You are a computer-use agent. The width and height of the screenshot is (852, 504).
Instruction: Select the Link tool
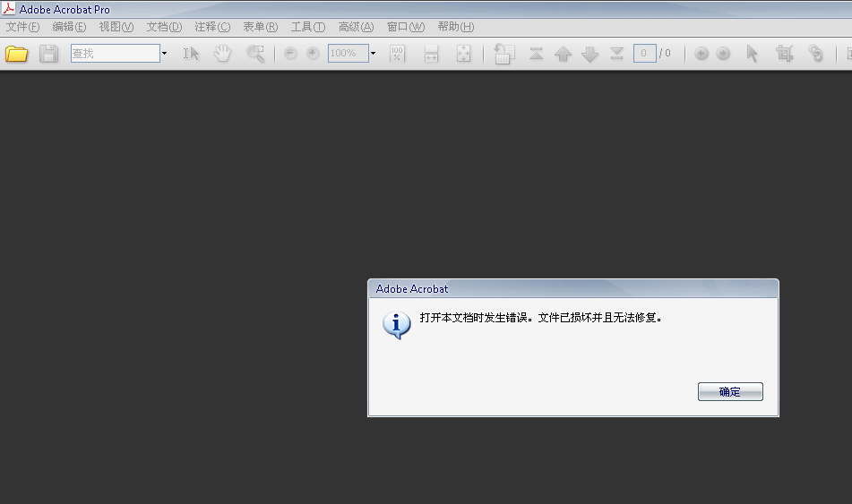coord(815,53)
